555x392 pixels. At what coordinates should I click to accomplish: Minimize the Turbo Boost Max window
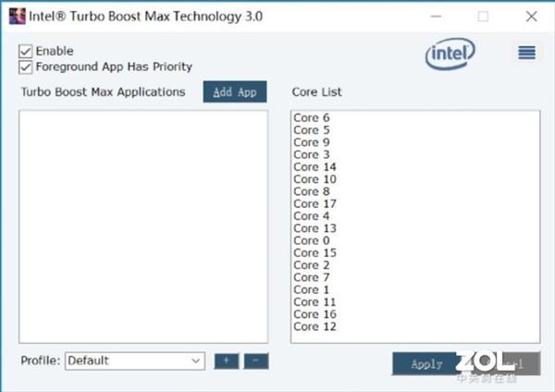[x=436, y=16]
